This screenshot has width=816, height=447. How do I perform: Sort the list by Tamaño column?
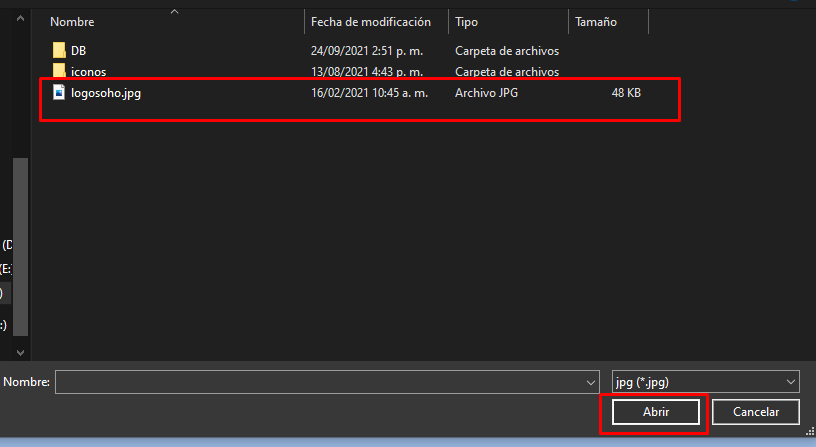click(595, 21)
